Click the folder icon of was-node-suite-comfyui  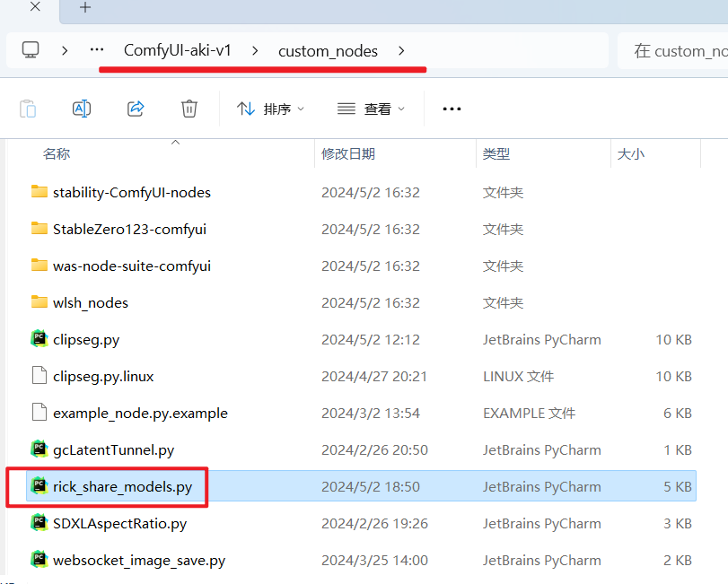coord(39,266)
